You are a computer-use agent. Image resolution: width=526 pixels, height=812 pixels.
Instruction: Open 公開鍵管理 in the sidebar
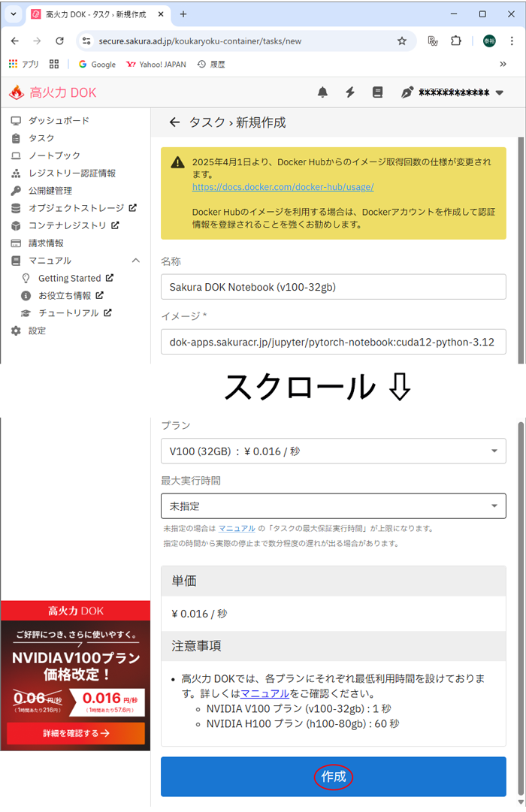pyautogui.click(x=50, y=191)
